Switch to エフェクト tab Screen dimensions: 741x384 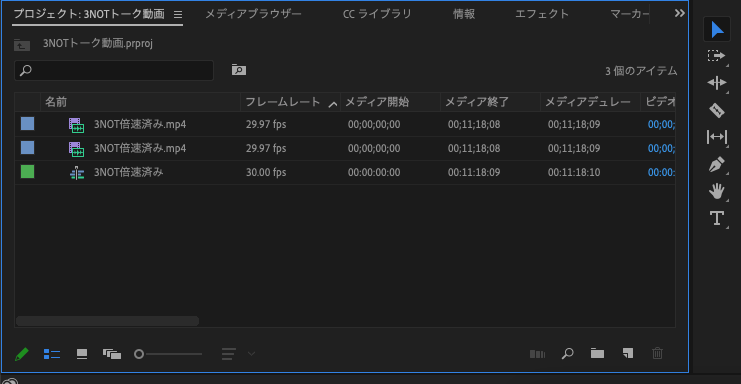click(x=542, y=14)
